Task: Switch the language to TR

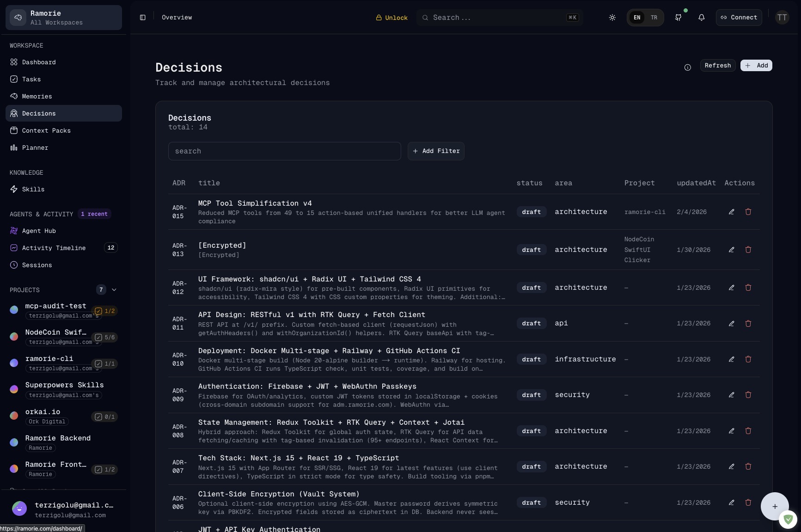Action: 654,18
